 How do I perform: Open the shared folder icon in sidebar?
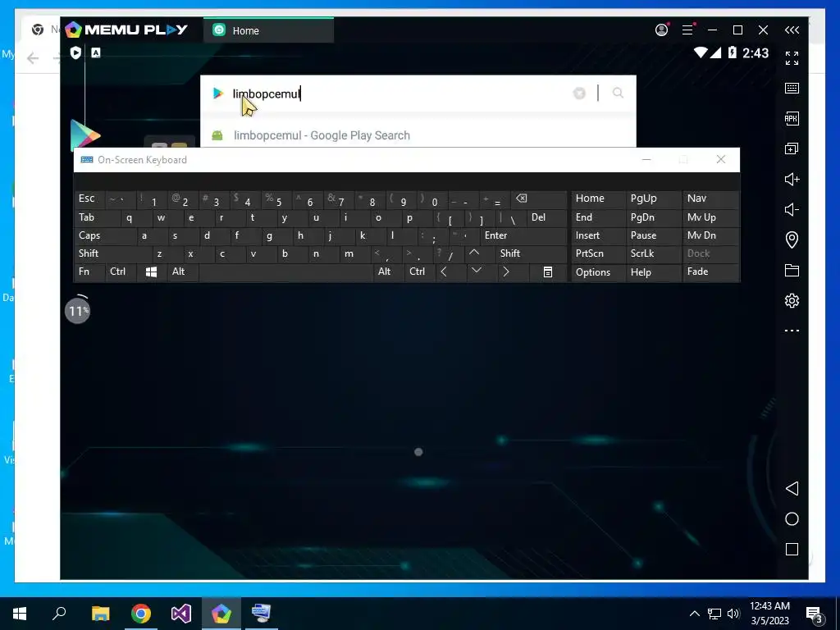pos(792,270)
